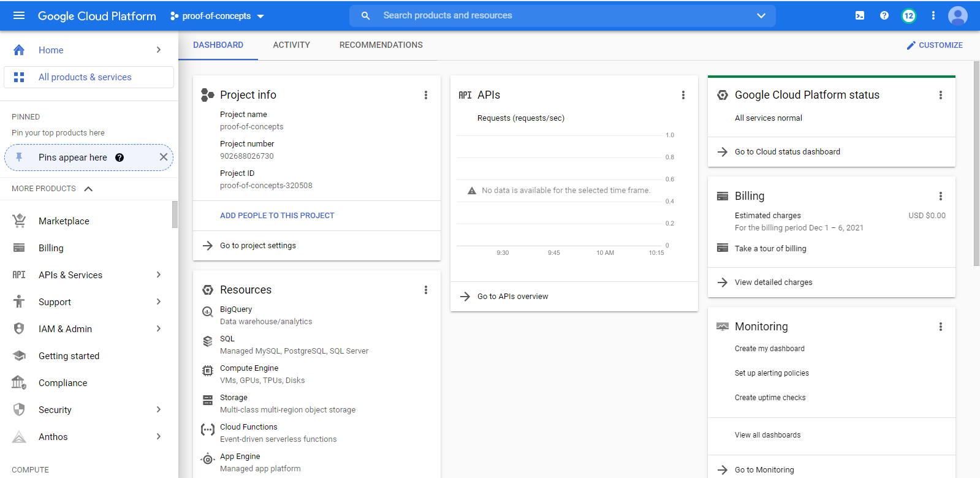Click the Compliance building icon

[x=19, y=382]
